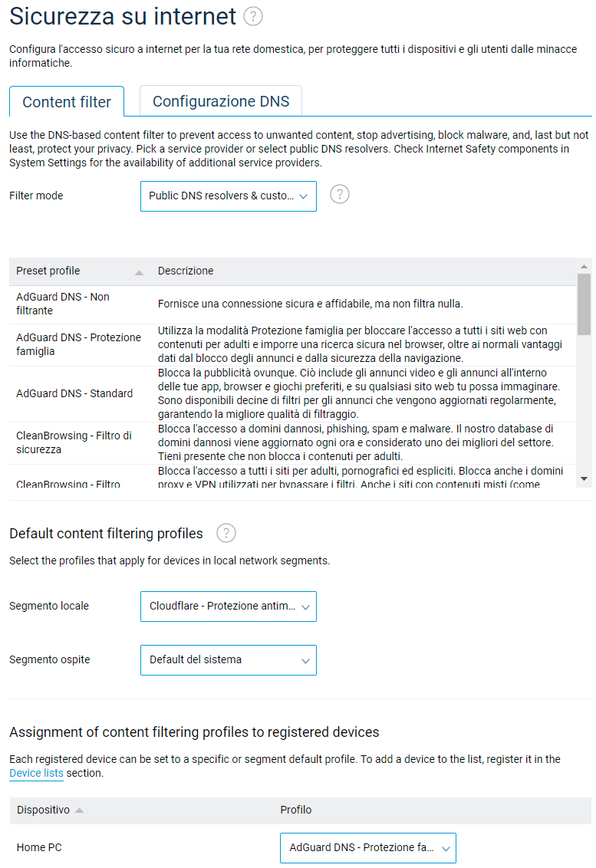Screen dimensions: 596x868
Task: Click the help icon by Default content filtering profiles
Action: pyautogui.click(x=226, y=533)
